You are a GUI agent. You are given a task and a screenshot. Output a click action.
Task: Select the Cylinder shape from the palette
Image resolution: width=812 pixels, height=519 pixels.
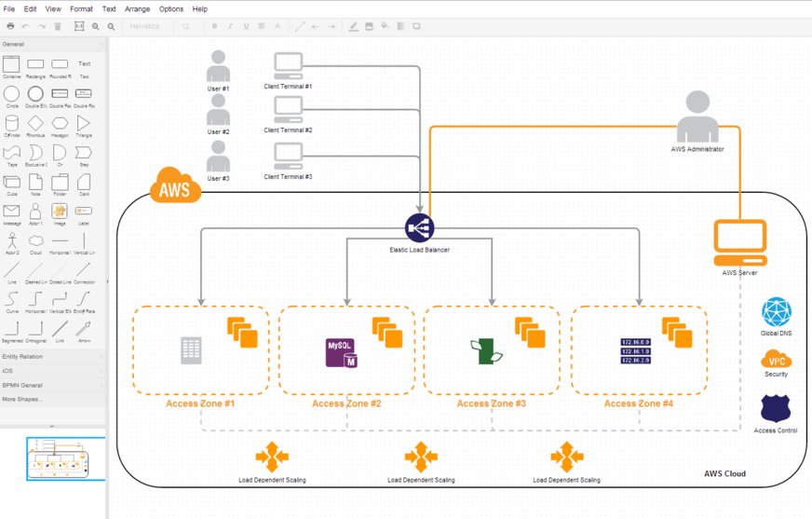[11, 124]
